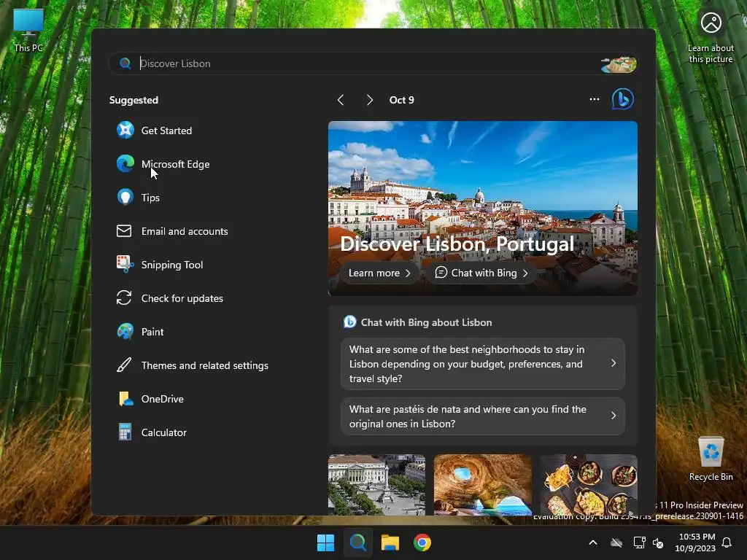Image resolution: width=747 pixels, height=560 pixels.
Task: Launch Google Chrome from the taskbar
Action: coord(422,542)
